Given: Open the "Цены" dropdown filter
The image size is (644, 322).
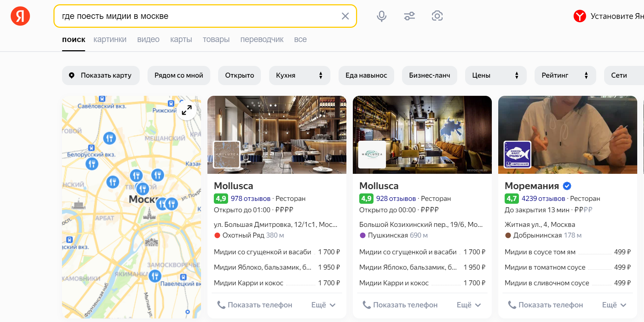Looking at the screenshot, I should coord(495,76).
